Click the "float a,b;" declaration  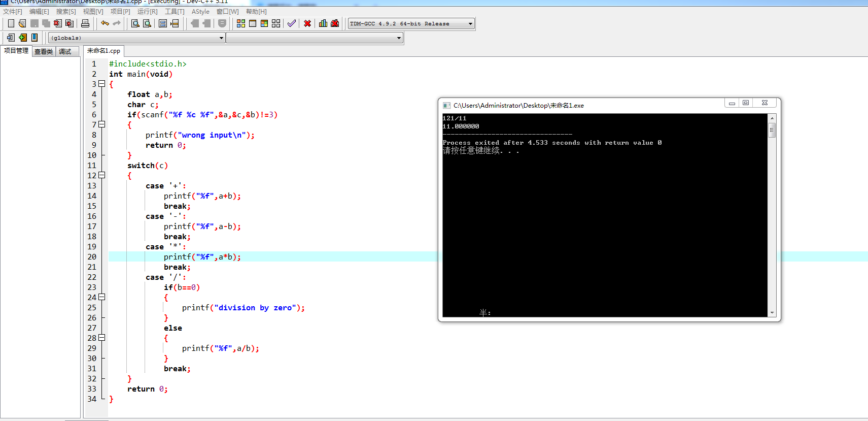pyautogui.click(x=150, y=94)
